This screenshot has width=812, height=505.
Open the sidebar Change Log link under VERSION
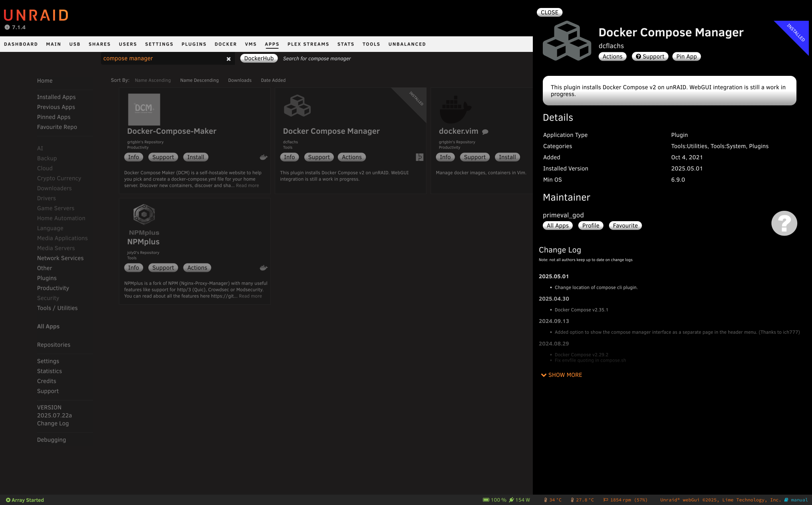pos(53,424)
